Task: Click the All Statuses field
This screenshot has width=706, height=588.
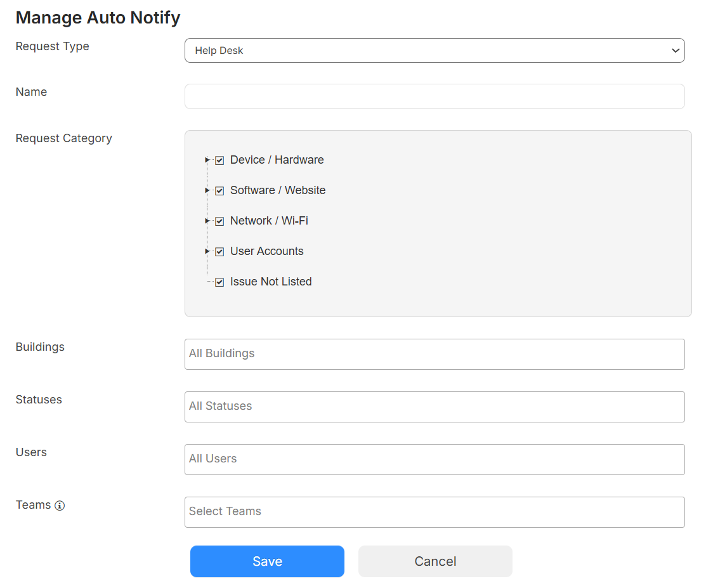Action: click(x=435, y=407)
